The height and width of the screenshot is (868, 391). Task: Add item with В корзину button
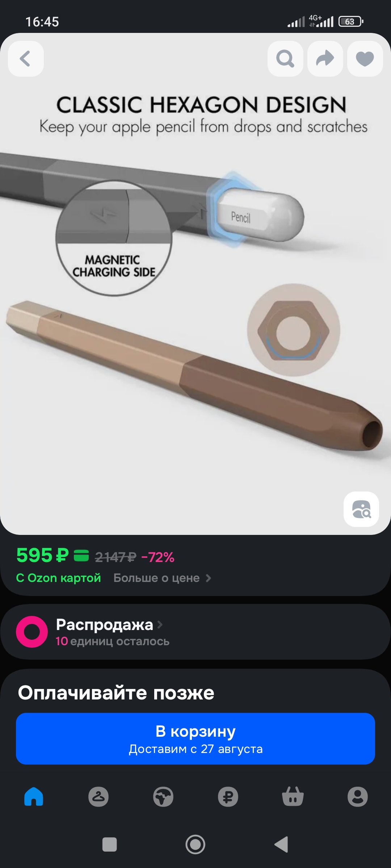coord(195,739)
